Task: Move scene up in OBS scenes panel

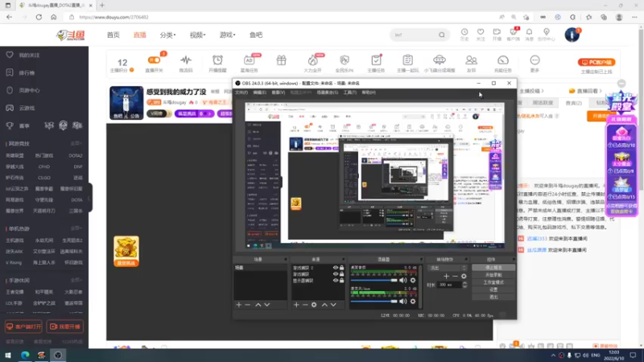Action: pos(258,305)
